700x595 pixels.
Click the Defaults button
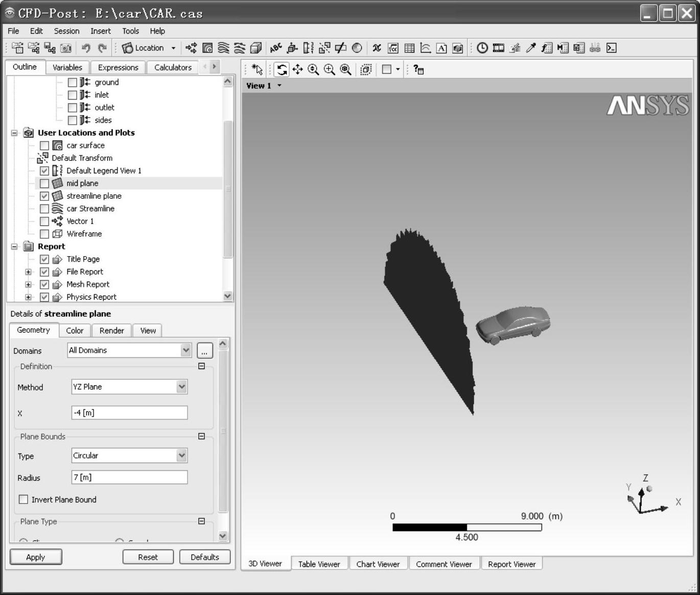[x=204, y=557]
